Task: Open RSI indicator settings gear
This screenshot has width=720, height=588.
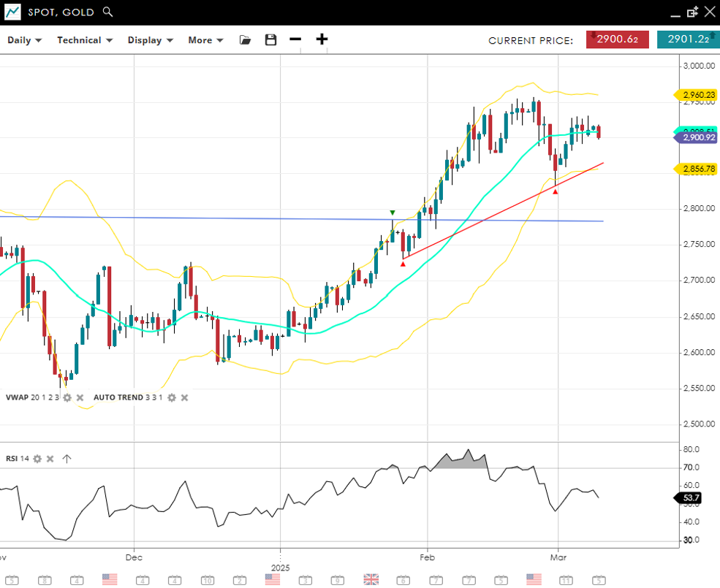Action: [x=37, y=459]
